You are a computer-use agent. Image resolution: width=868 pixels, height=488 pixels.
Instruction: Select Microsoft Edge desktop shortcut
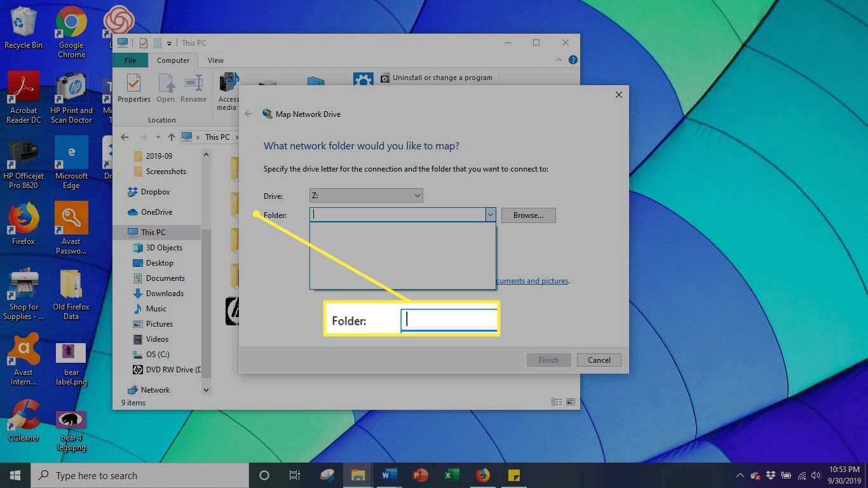click(71, 163)
